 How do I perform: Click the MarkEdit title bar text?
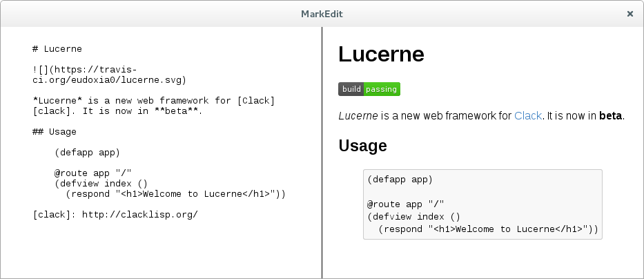click(x=322, y=14)
